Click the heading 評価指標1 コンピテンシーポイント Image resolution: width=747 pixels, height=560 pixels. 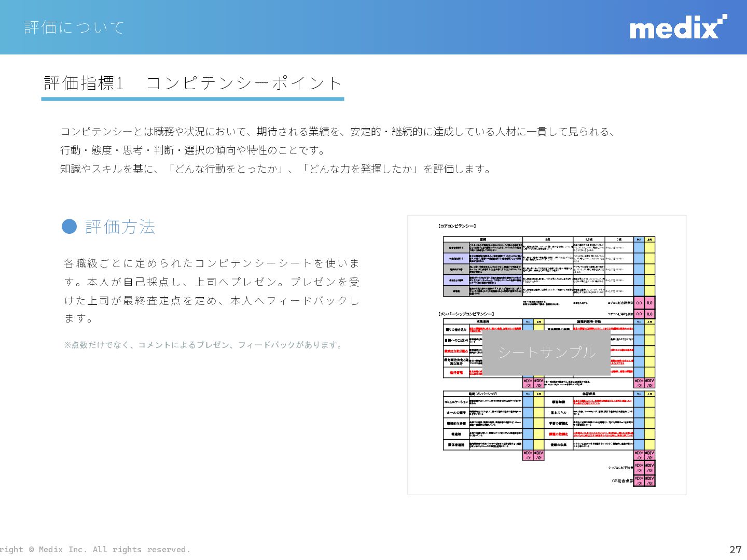(x=192, y=83)
